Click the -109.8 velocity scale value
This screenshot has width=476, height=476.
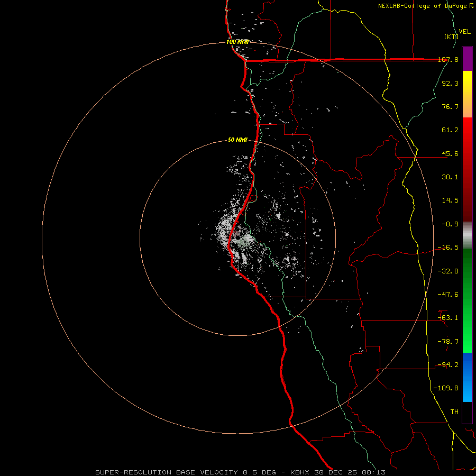tap(446, 388)
